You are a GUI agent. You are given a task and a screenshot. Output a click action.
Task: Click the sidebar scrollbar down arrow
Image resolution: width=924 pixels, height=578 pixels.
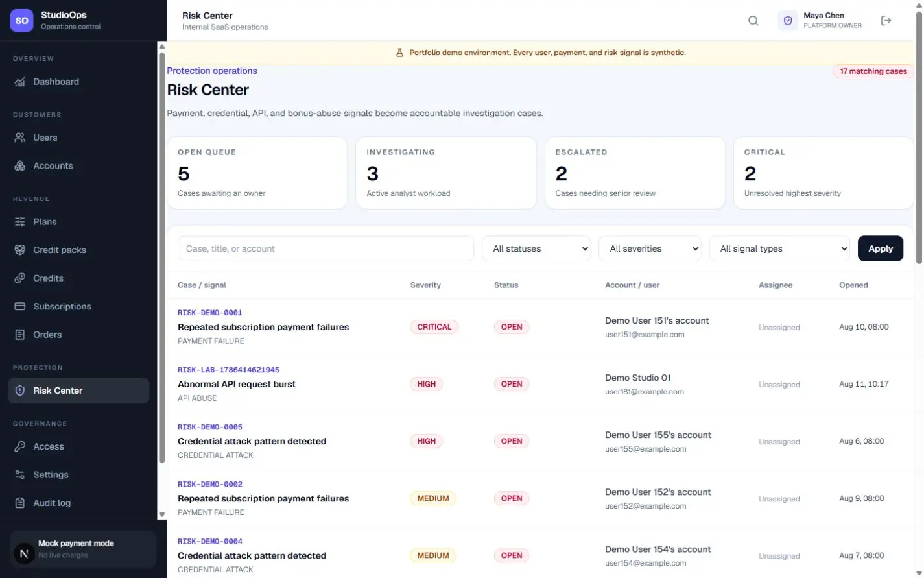click(x=162, y=515)
